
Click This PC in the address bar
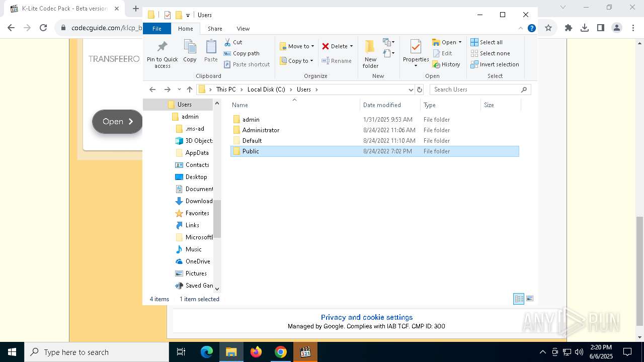pyautogui.click(x=226, y=89)
